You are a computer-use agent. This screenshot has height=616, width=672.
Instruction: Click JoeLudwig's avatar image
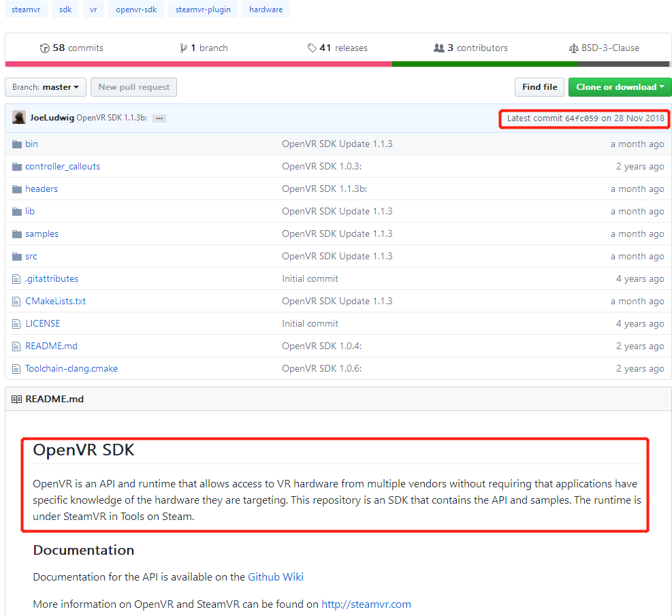click(x=19, y=117)
